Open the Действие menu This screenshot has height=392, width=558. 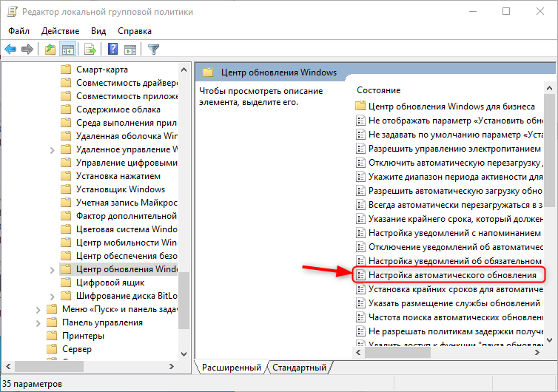coord(60,31)
